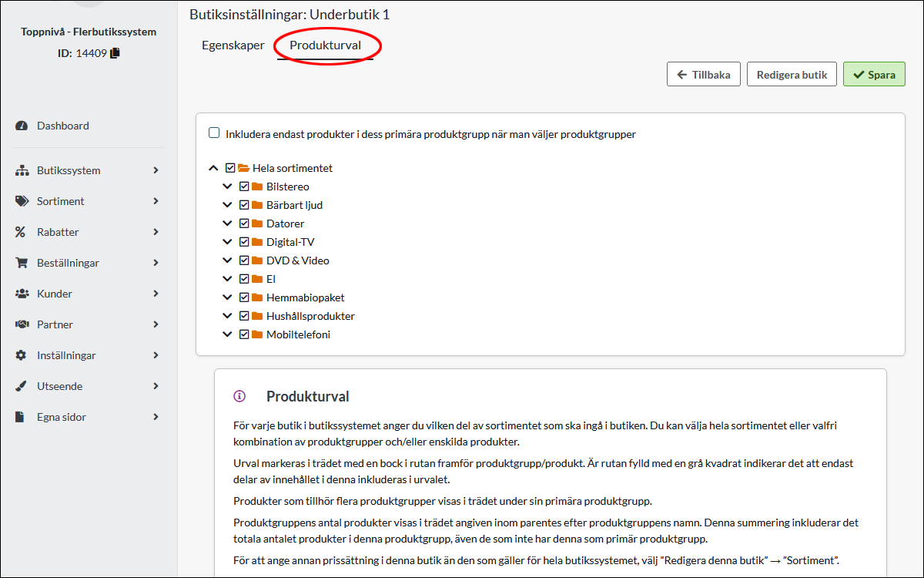924x578 pixels.
Task: Click the Partner handshake icon
Action: tap(22, 324)
